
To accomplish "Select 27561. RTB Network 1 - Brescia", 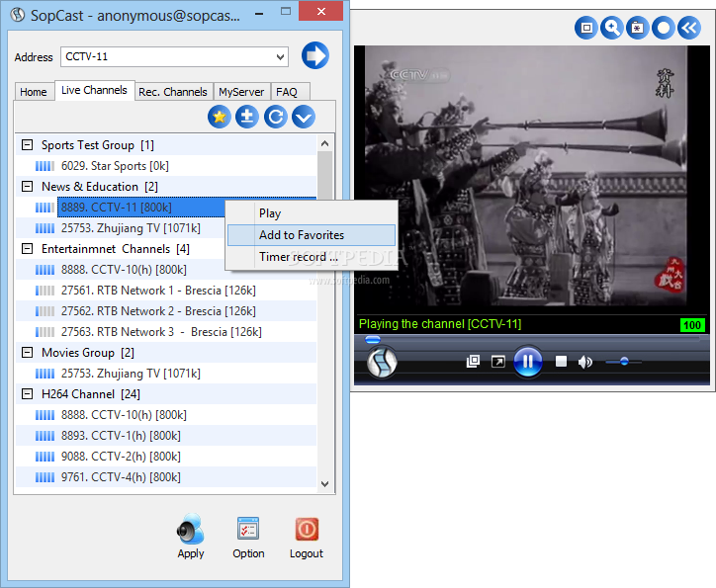I will pyautogui.click(x=158, y=291).
